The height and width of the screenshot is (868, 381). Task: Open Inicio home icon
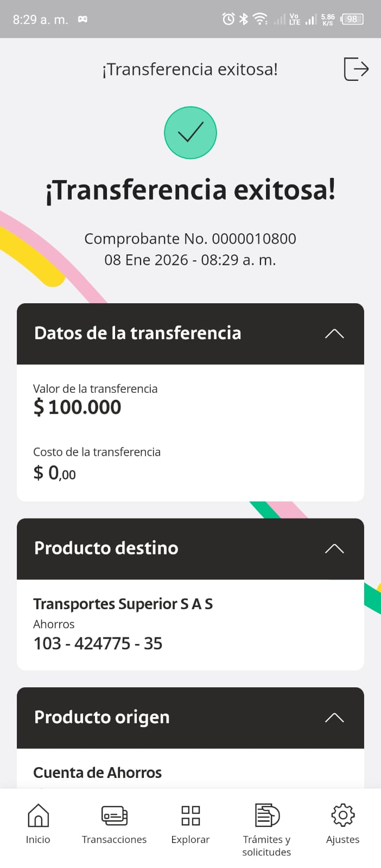(x=38, y=815)
